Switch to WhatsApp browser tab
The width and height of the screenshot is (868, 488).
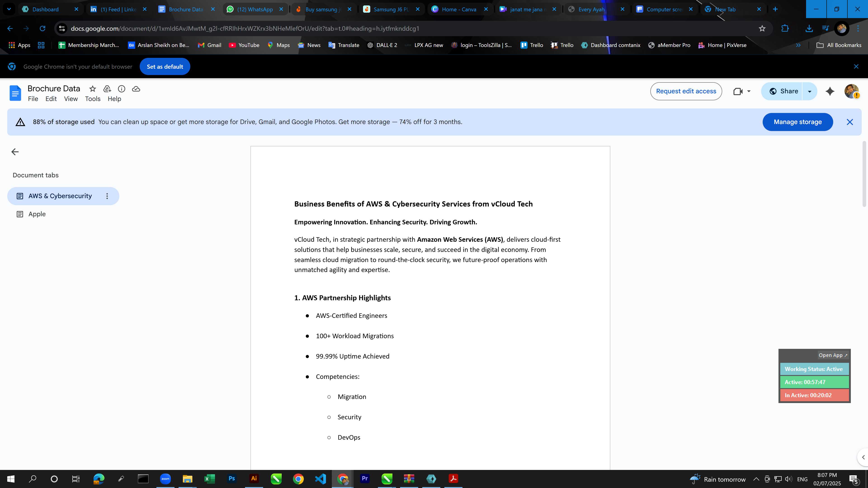click(255, 9)
